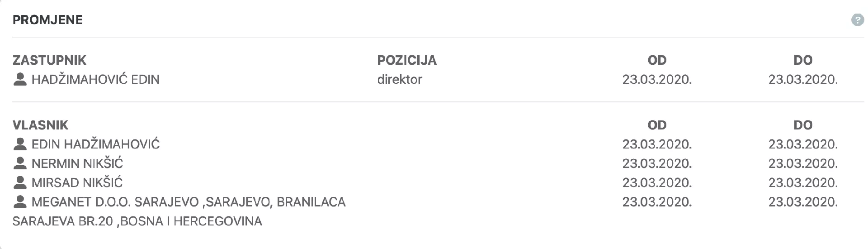
Task: Click the DO date for MEGANET D.O.O.
Action: pos(803,202)
